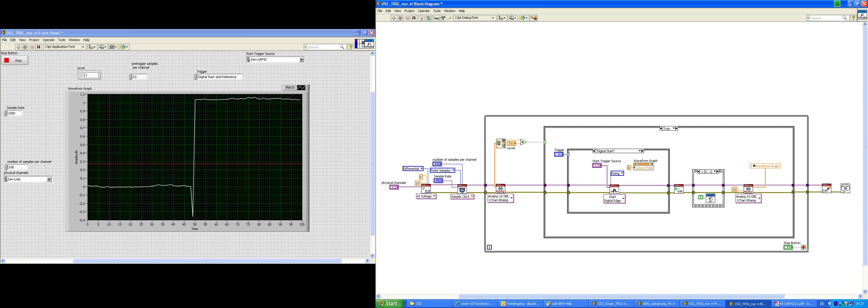Click Run arrow on Front Panel toolbar
Image resolution: width=868 pixels, height=308 pixels.
[x=18, y=47]
